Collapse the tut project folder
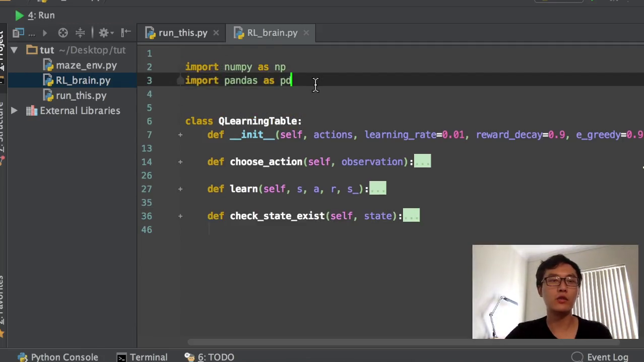 (x=14, y=50)
